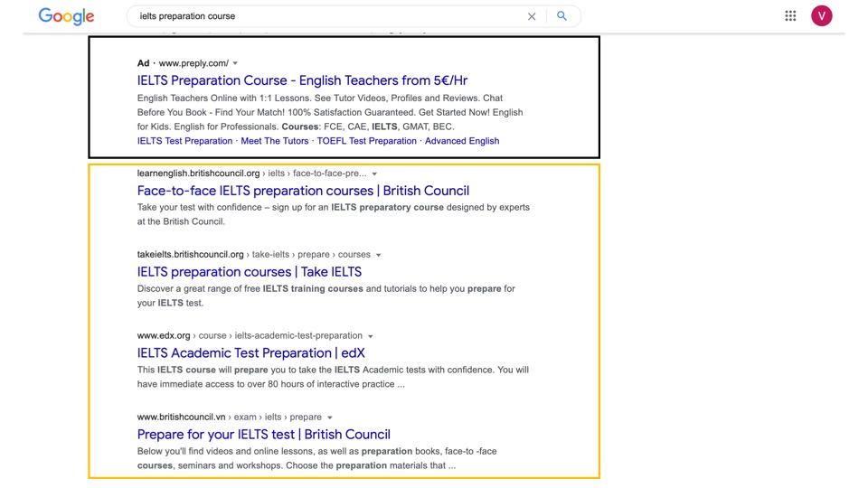This screenshot has height=488, width=868.
Task: Open the IELTS Test Preparation sitelink
Action: click(x=184, y=141)
